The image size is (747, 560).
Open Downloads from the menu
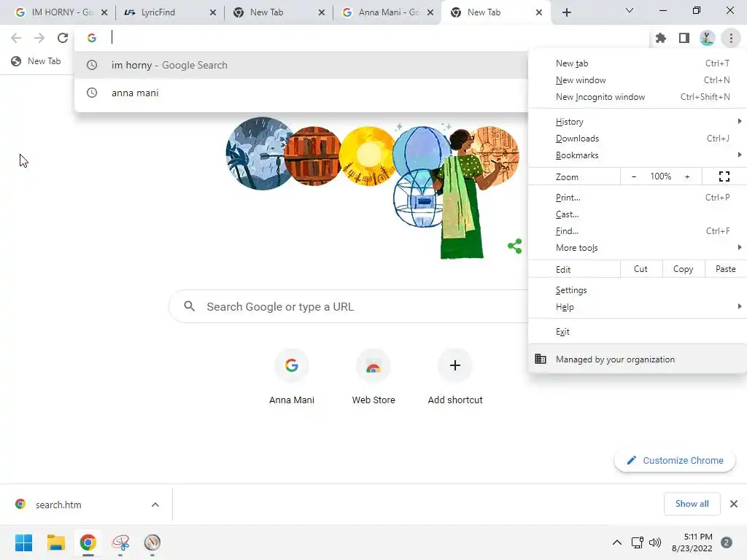point(638,139)
